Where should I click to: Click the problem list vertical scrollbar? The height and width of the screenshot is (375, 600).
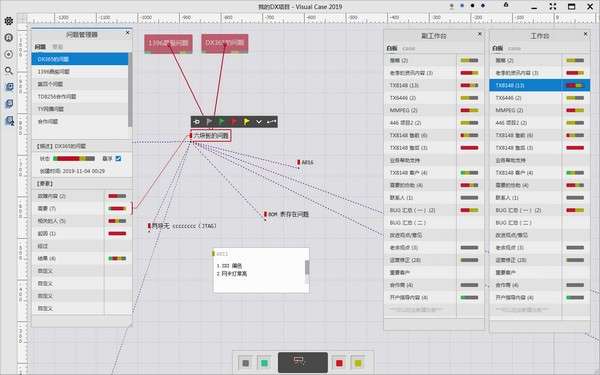point(130,90)
